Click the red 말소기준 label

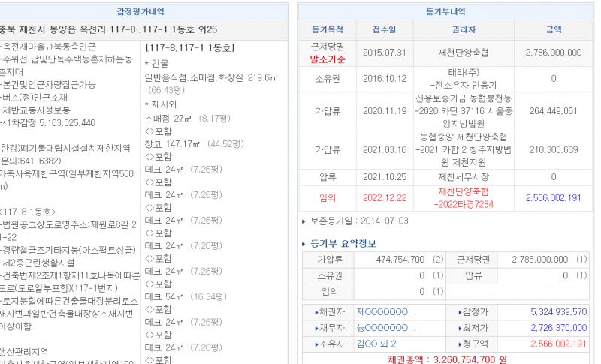(x=328, y=59)
